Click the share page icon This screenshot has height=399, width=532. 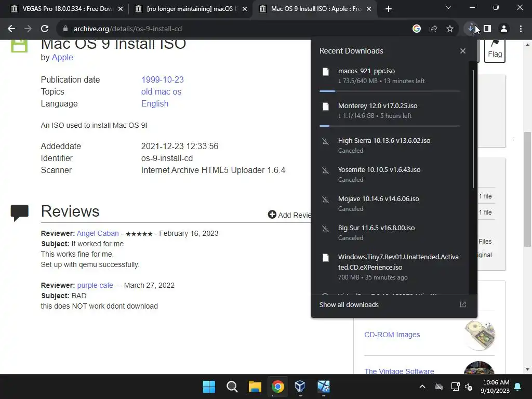pyautogui.click(x=433, y=29)
